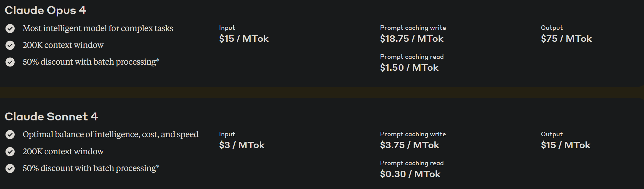Click Opus prompt caching write price $18.75
The image size is (644, 189).
412,39
